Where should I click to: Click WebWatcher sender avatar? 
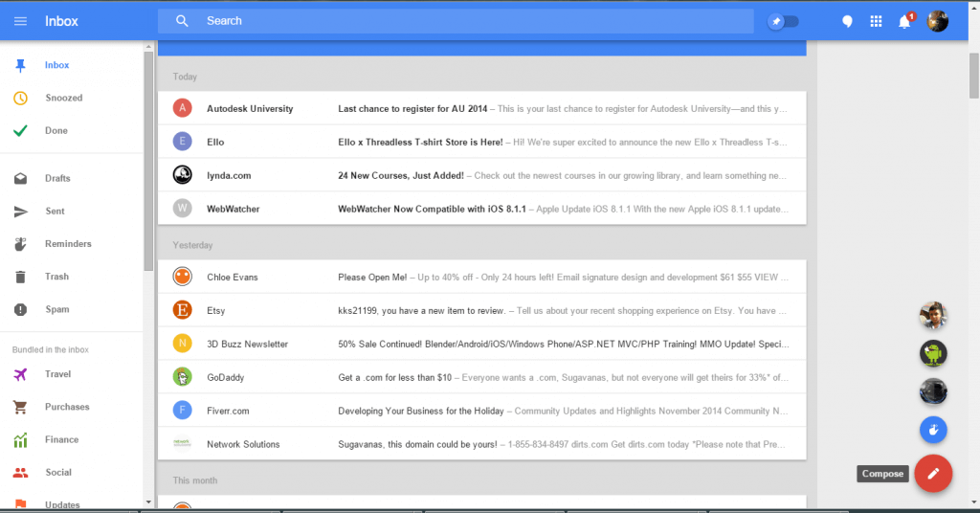click(x=183, y=208)
